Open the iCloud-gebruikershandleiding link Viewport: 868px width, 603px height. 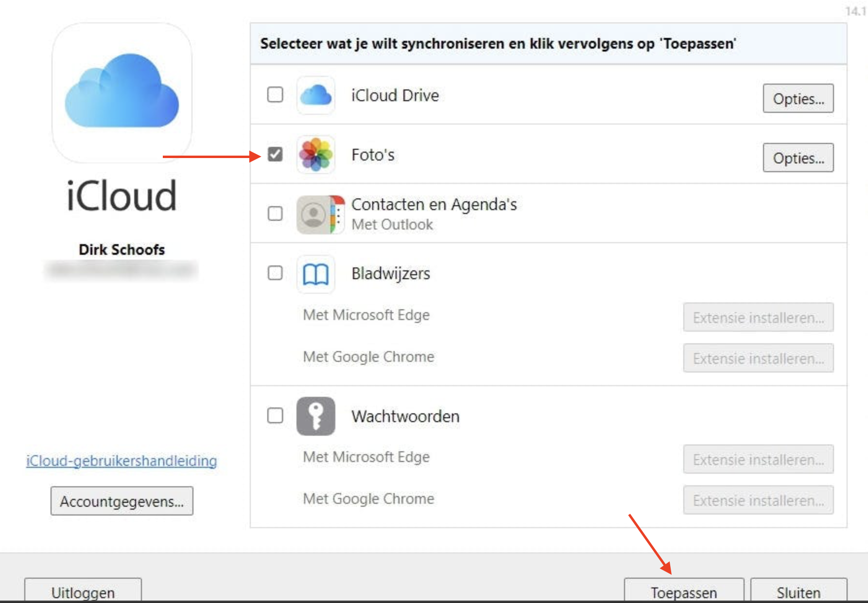coord(122,461)
